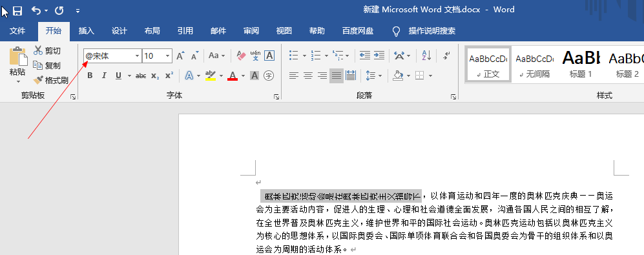Apply the numbered list
This screenshot has width=644, height=255.
coord(316,56)
